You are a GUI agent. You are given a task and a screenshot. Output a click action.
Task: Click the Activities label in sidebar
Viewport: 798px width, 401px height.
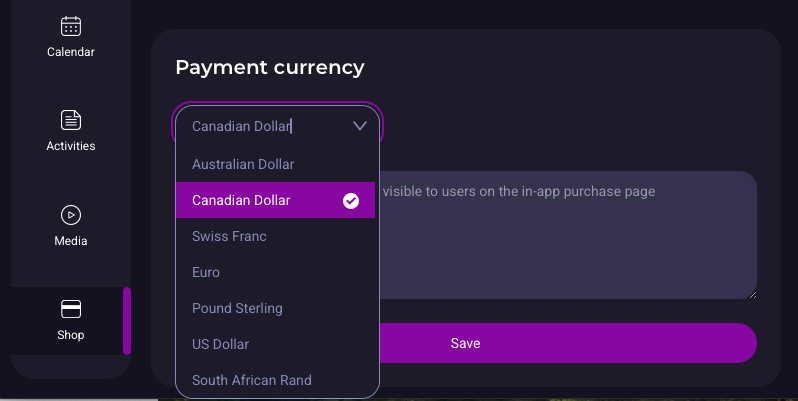tap(71, 146)
